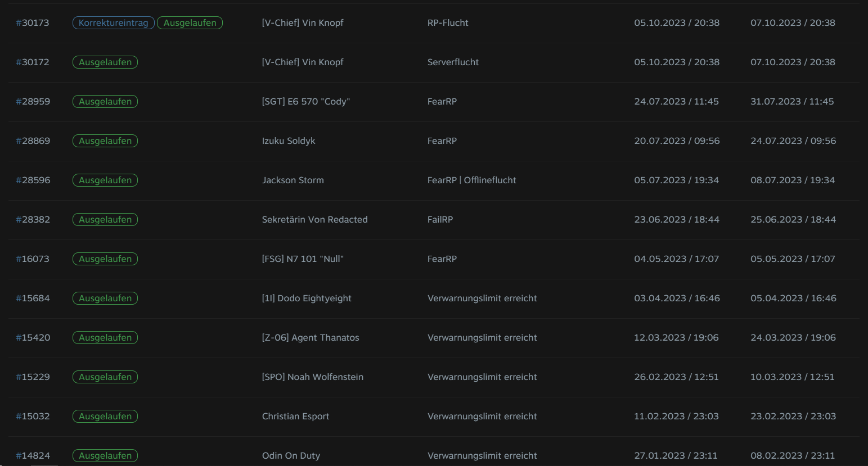
Task: Click the start date 23.06.2023 / 18:44
Action: [x=677, y=220]
